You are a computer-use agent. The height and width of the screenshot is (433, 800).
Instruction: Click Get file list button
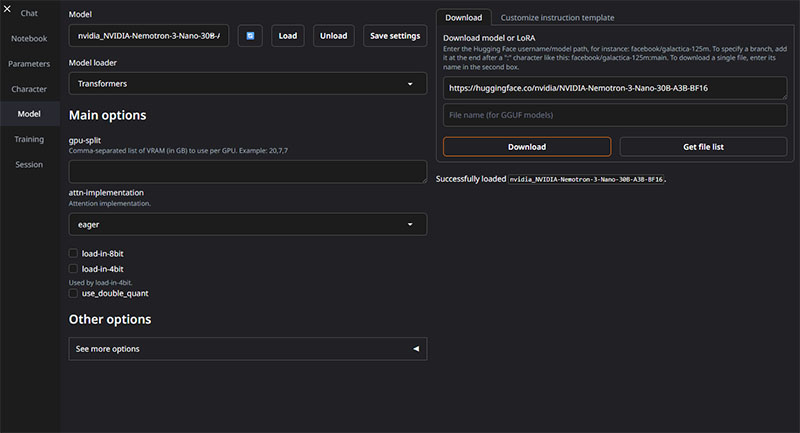pos(703,147)
